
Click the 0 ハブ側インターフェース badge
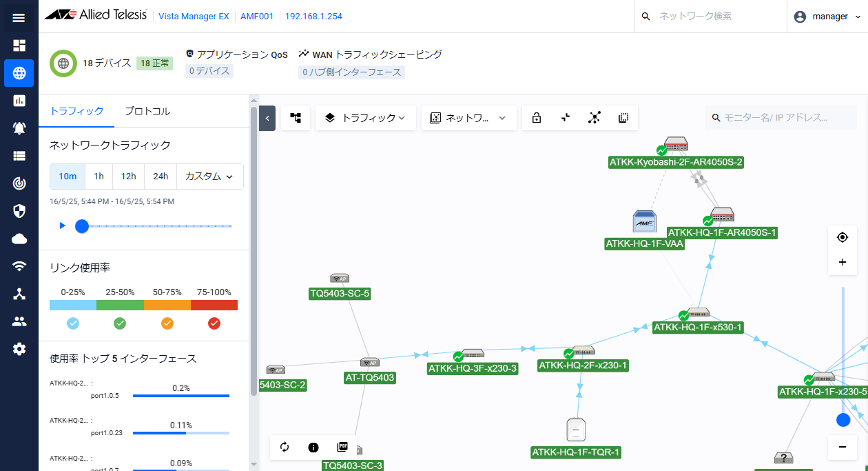point(351,72)
